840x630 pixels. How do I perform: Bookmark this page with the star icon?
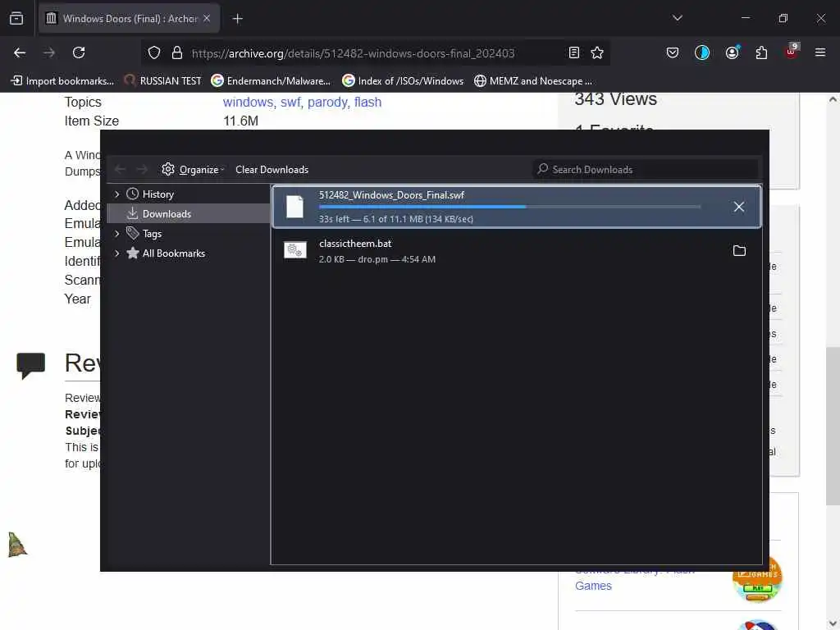point(597,52)
